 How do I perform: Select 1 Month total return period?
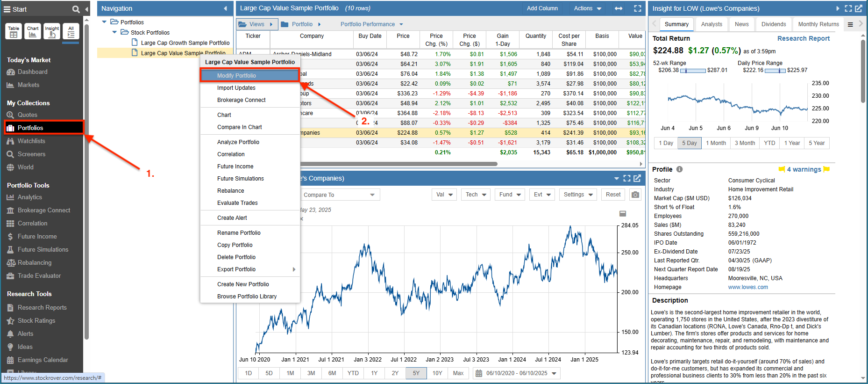[x=716, y=143]
